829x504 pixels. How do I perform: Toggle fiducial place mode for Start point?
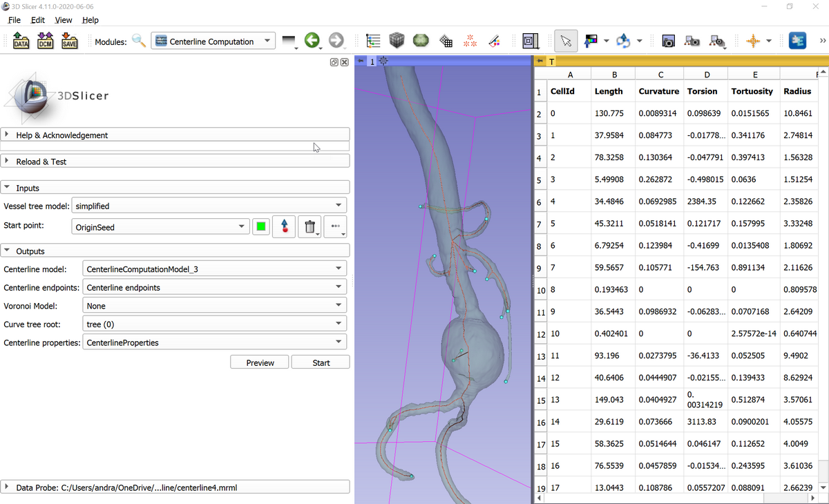coord(284,227)
